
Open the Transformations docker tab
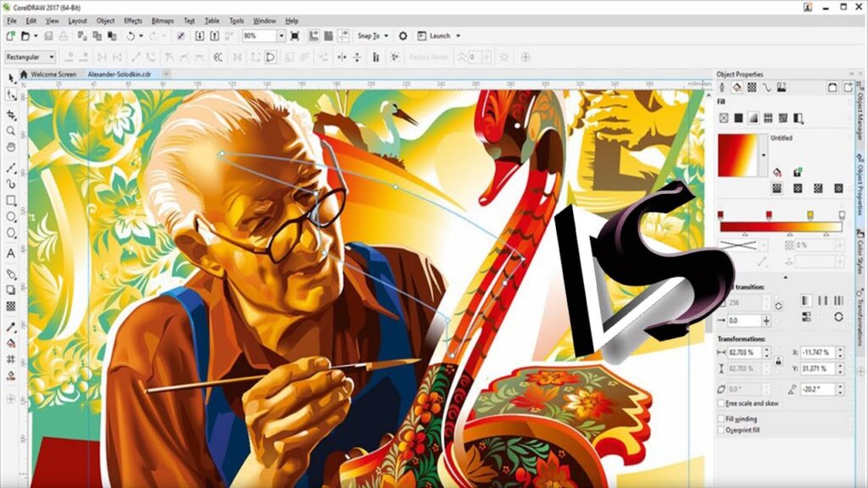861,317
